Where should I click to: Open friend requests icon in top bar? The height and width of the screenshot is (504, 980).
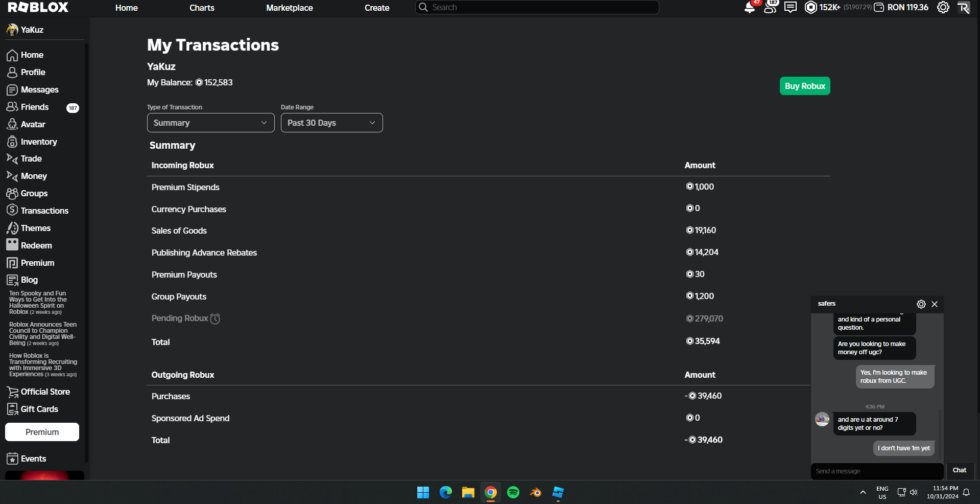coord(770,7)
